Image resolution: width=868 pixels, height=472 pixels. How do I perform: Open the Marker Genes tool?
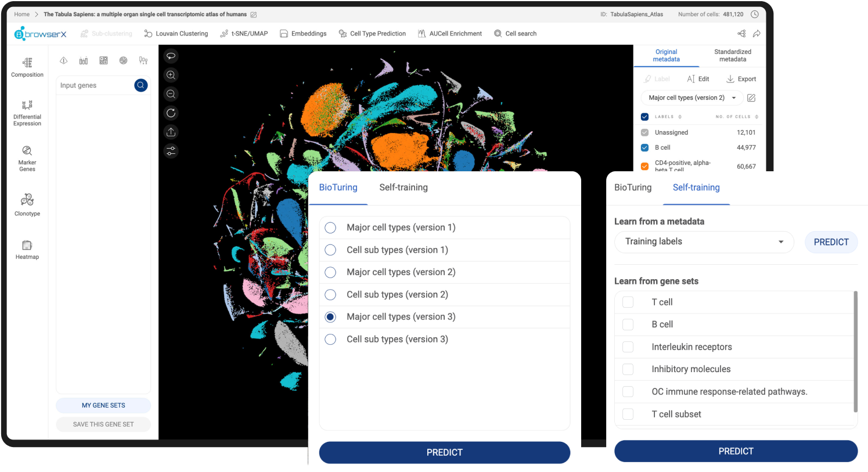(x=27, y=158)
